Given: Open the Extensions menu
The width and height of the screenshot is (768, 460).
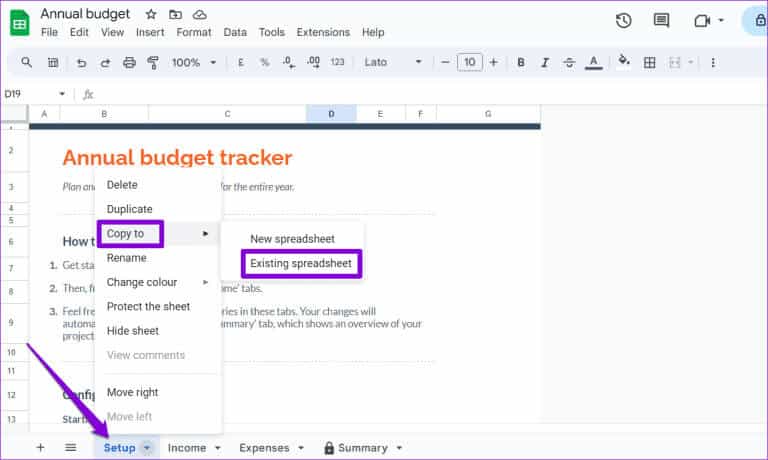Looking at the screenshot, I should click(x=323, y=32).
